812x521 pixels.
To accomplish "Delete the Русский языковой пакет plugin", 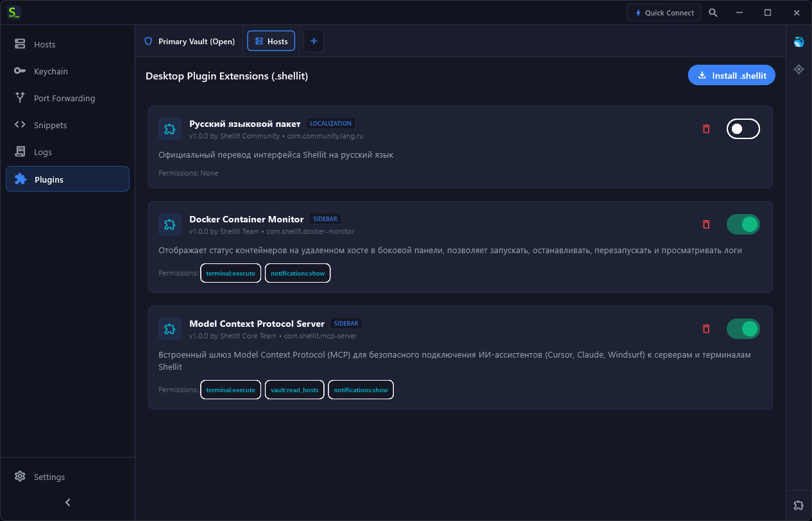I will (706, 129).
